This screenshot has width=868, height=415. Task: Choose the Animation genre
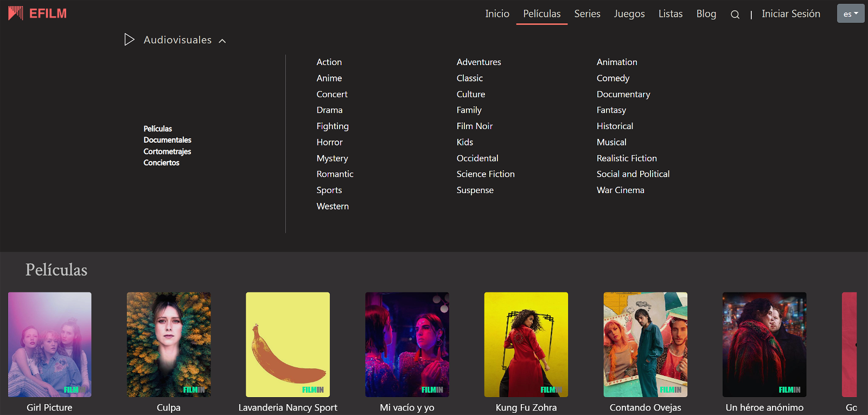click(617, 62)
